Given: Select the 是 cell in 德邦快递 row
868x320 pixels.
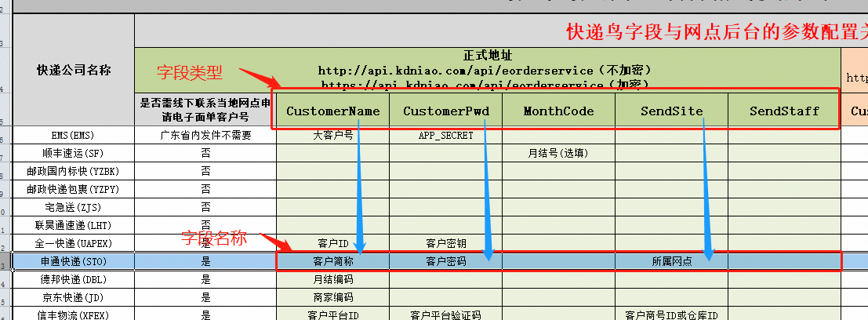Looking at the screenshot, I should [x=205, y=279].
